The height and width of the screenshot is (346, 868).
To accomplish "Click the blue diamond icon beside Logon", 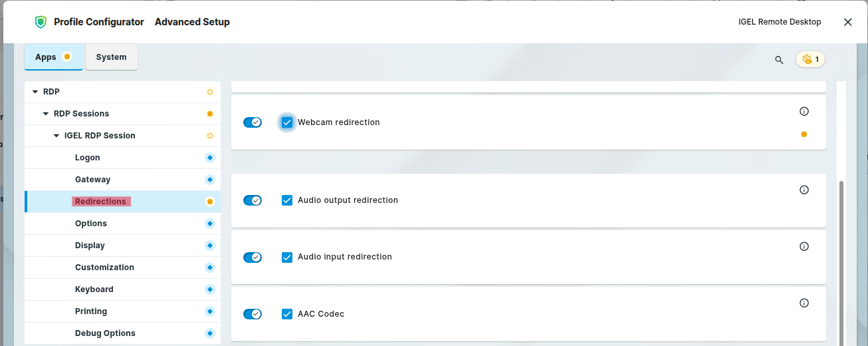I will pos(210,158).
